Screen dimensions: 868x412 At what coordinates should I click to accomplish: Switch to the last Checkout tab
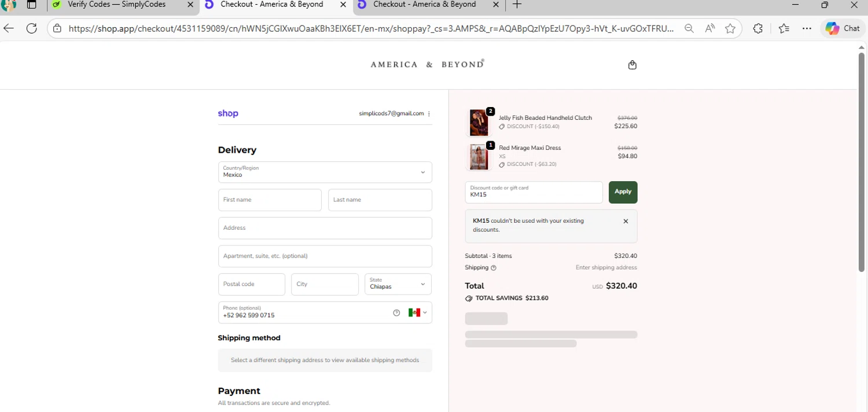click(424, 5)
